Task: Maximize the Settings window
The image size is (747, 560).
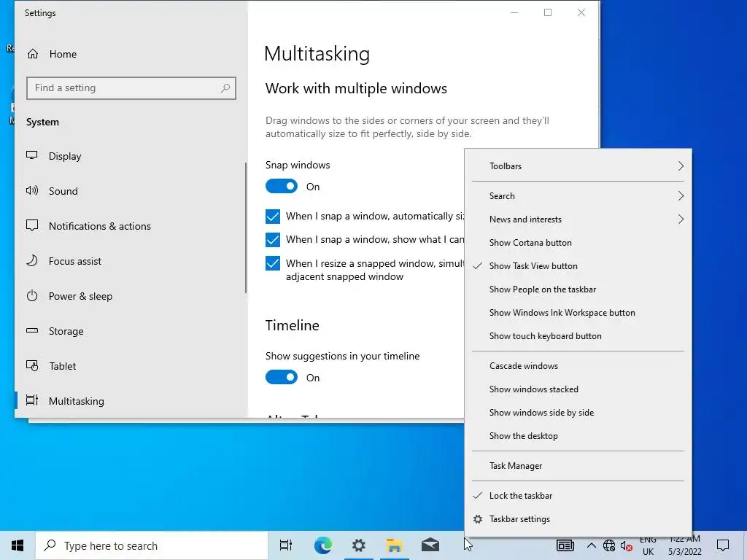Action: (548, 12)
